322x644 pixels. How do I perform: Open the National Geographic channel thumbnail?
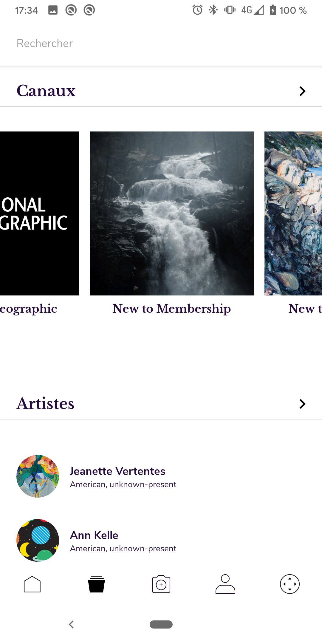[x=39, y=213]
